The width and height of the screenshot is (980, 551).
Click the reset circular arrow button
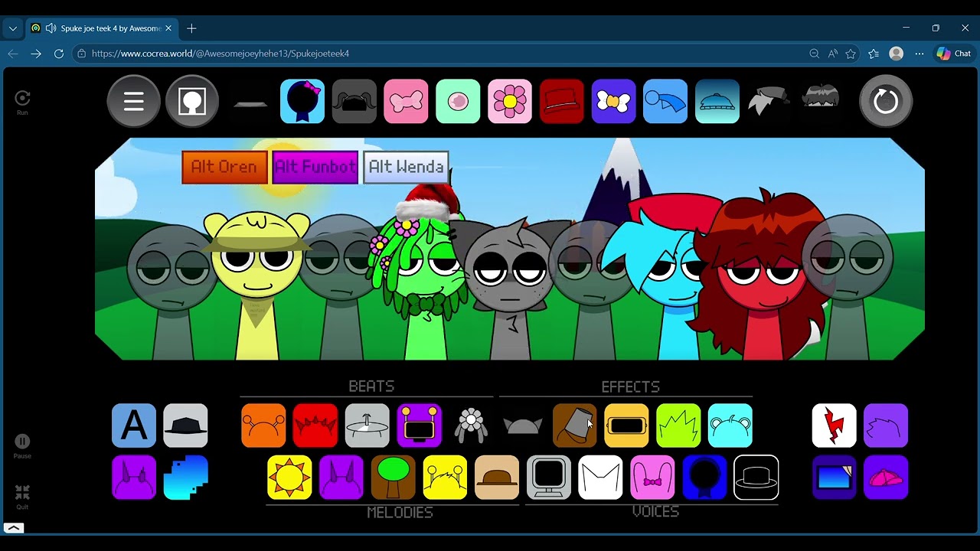886,101
